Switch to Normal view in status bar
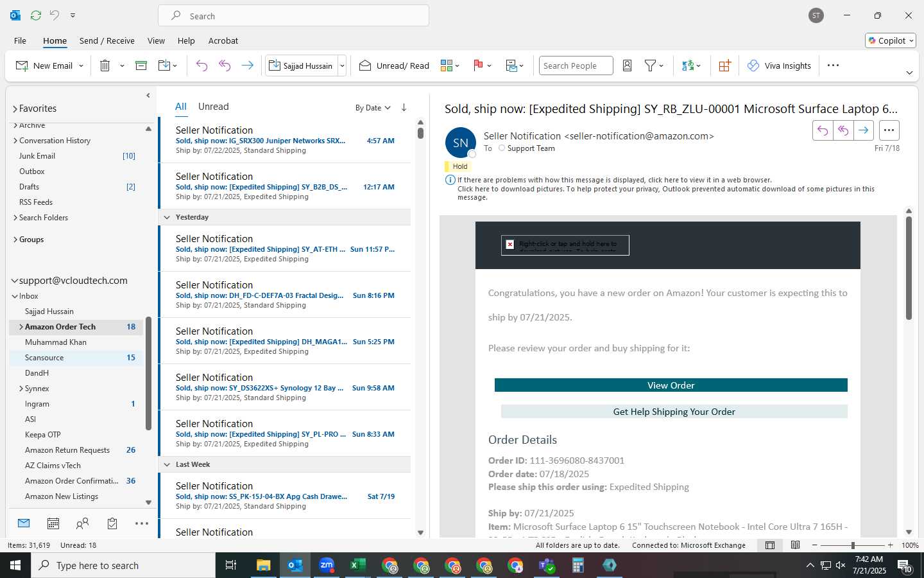The width and height of the screenshot is (924, 578). 770,545
